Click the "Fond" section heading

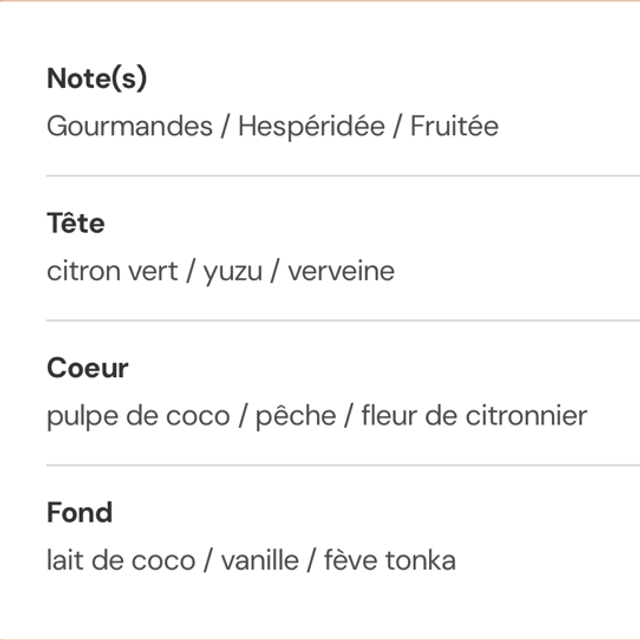[x=80, y=513]
